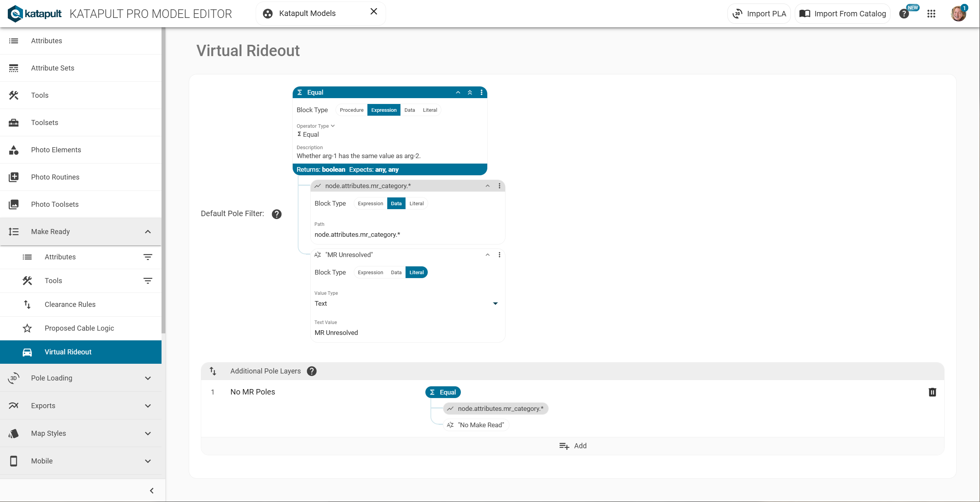Viewport: 980px width, 502px height.
Task: Set Equal block type to Procedure
Action: (x=351, y=110)
